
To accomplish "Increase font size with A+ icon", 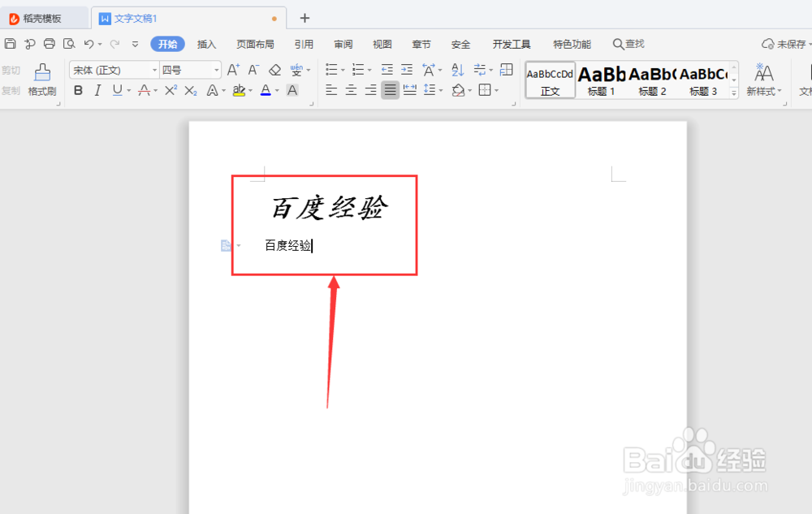I will pos(233,69).
